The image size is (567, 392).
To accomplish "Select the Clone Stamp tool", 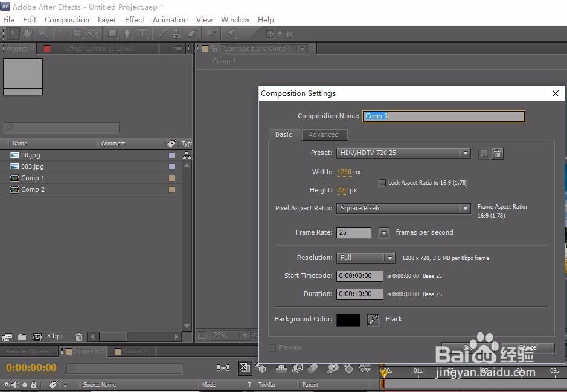I will [x=177, y=34].
